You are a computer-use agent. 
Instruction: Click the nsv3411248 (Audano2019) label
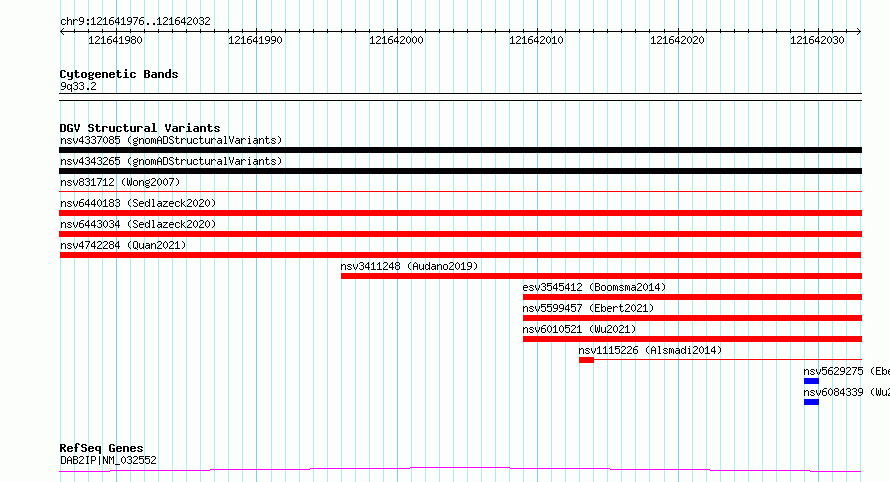409,266
